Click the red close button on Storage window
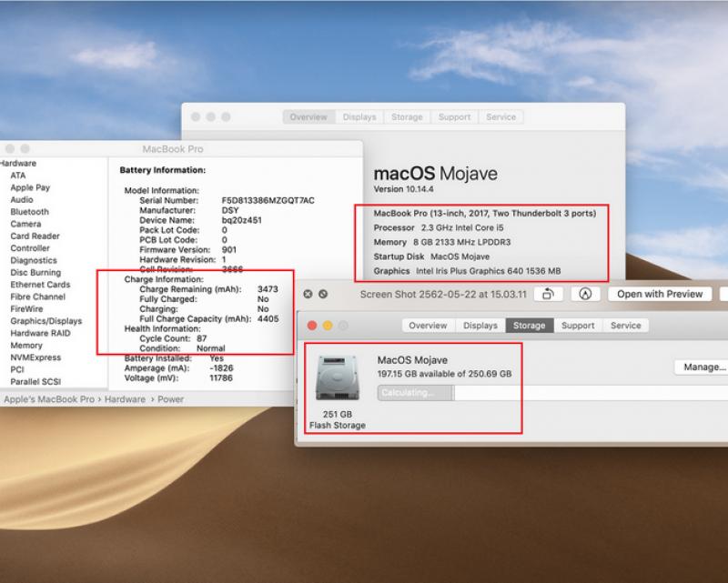 tap(311, 326)
